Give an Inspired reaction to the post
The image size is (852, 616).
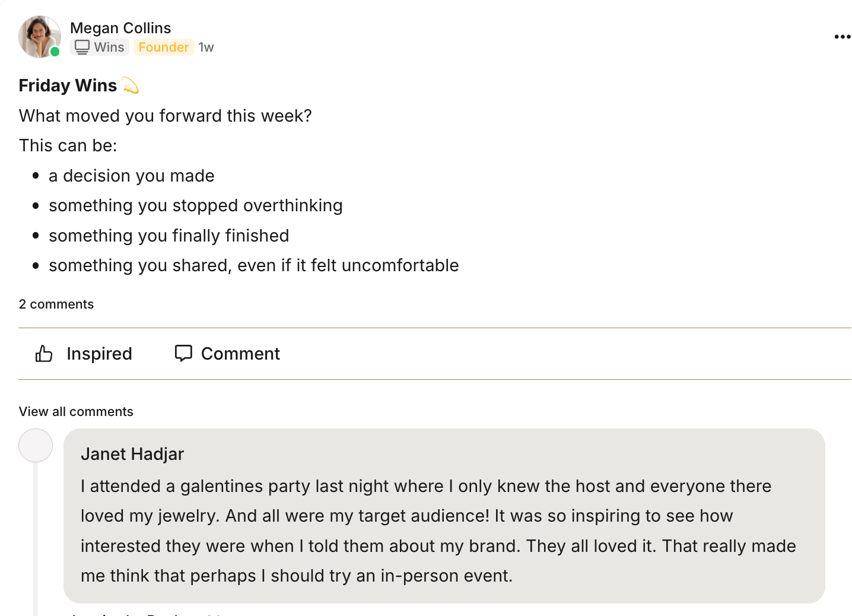tap(83, 353)
